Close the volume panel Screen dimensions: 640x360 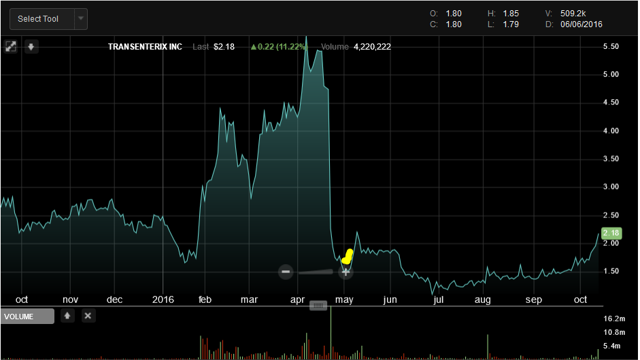[88, 316]
